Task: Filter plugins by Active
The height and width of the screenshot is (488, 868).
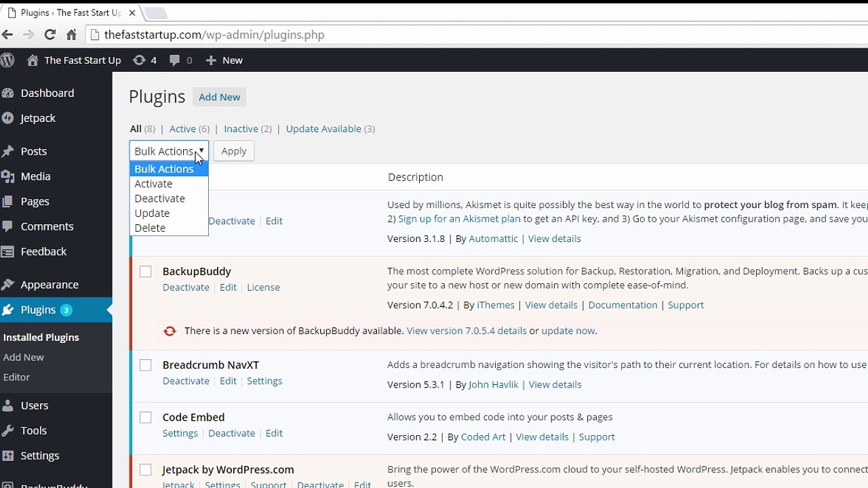Action: [x=182, y=129]
